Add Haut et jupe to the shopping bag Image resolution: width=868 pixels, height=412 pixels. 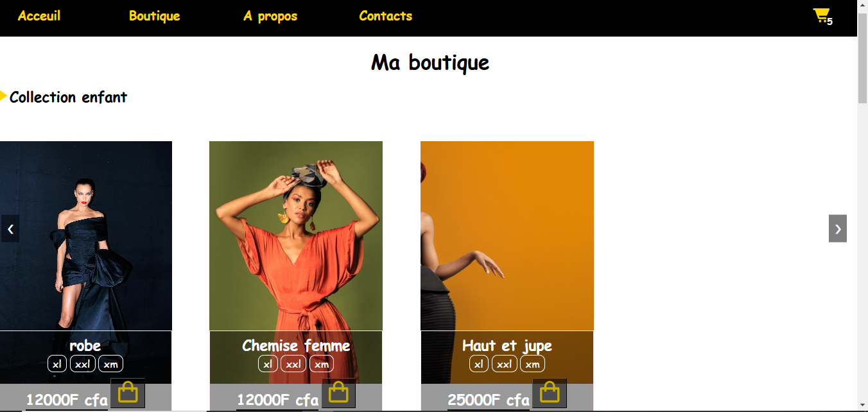[x=550, y=393]
